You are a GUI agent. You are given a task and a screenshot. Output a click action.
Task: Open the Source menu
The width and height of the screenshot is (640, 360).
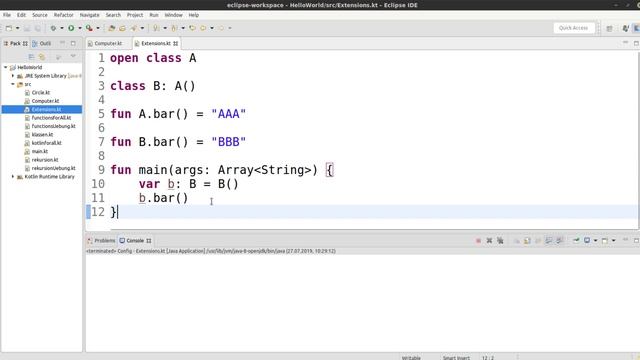pyautogui.click(x=40, y=15)
